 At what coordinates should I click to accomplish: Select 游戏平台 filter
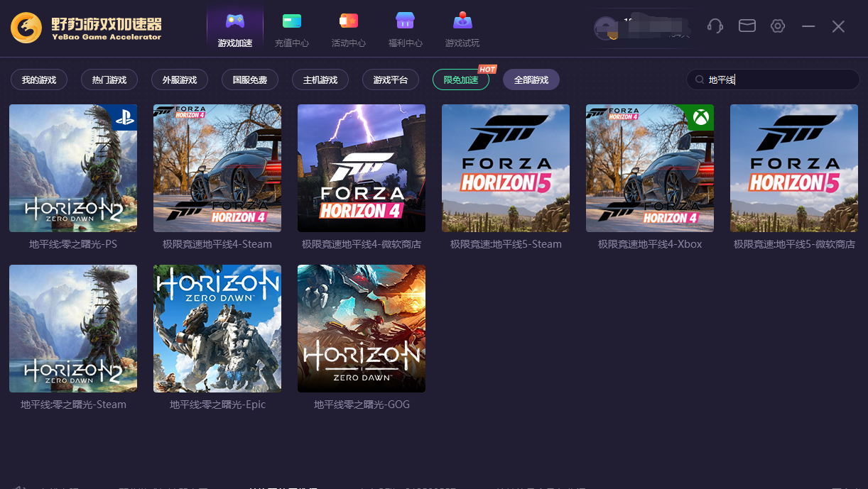pos(391,80)
